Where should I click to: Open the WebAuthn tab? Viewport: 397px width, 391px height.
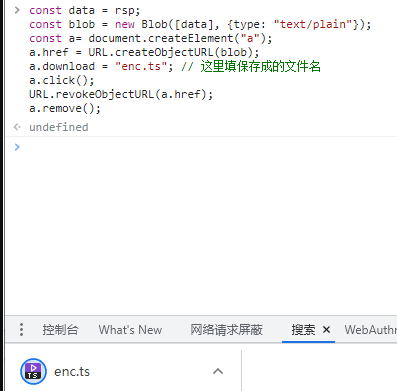pos(371,330)
